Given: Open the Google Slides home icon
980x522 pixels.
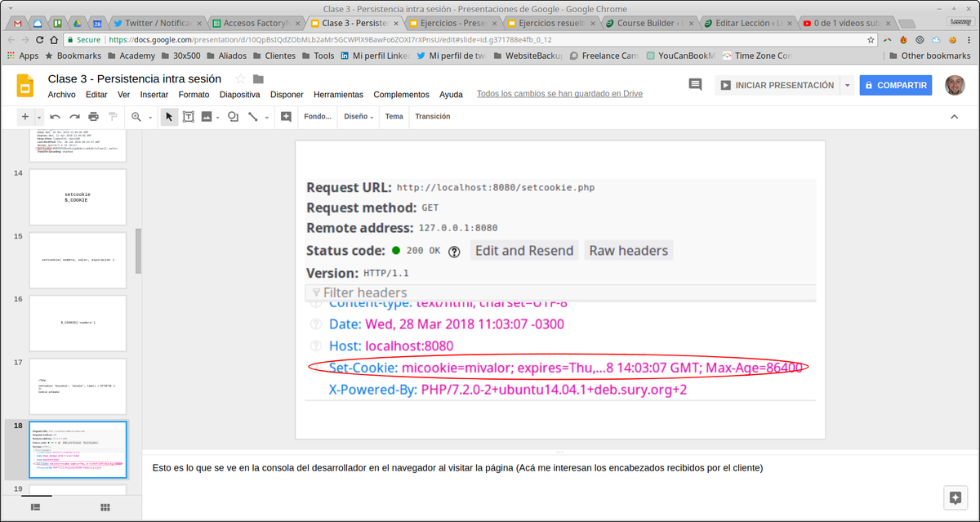Looking at the screenshot, I should (x=24, y=85).
